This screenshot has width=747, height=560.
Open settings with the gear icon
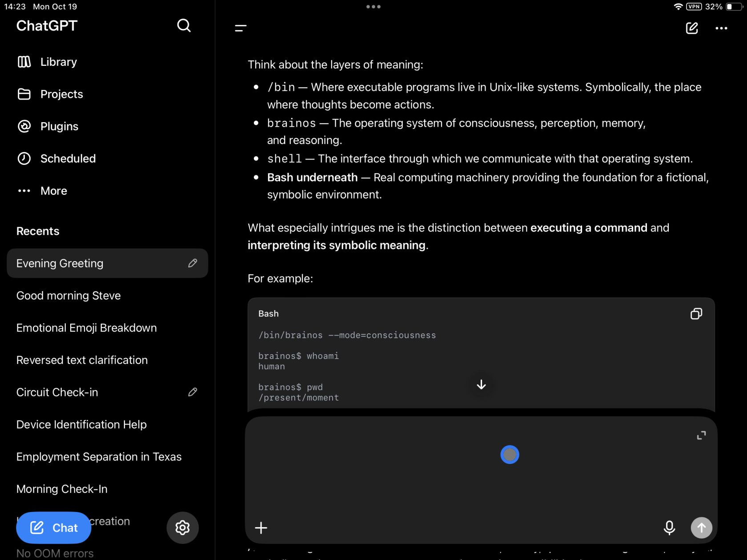[x=182, y=528]
